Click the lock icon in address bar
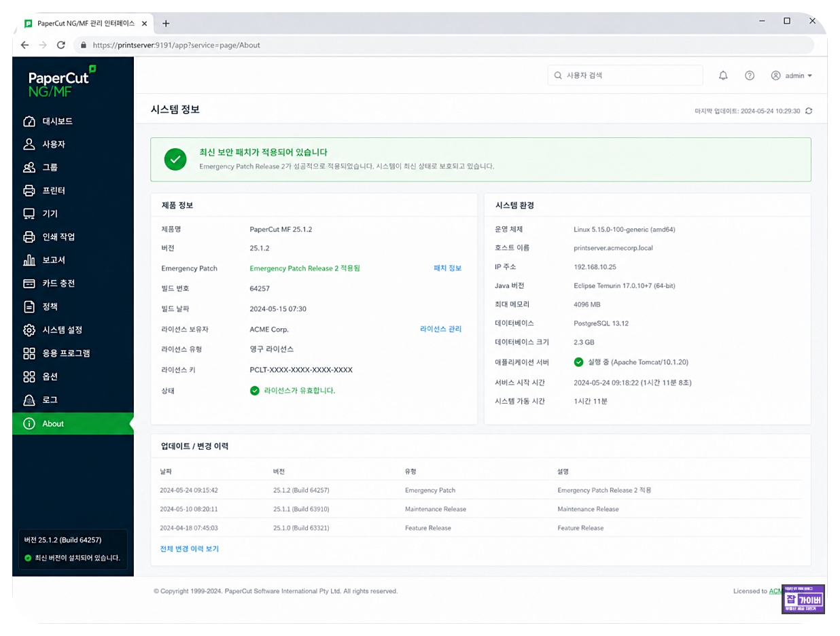840x636 pixels. (84, 46)
